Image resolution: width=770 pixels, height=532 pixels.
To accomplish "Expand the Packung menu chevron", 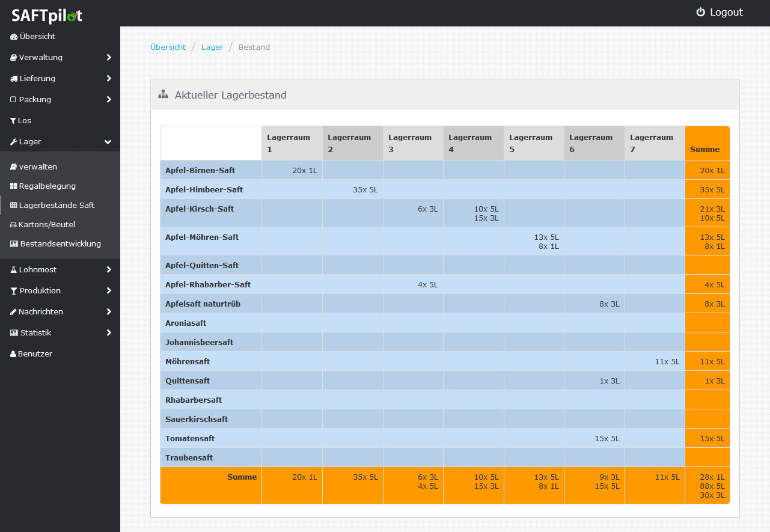I will 109,100.
